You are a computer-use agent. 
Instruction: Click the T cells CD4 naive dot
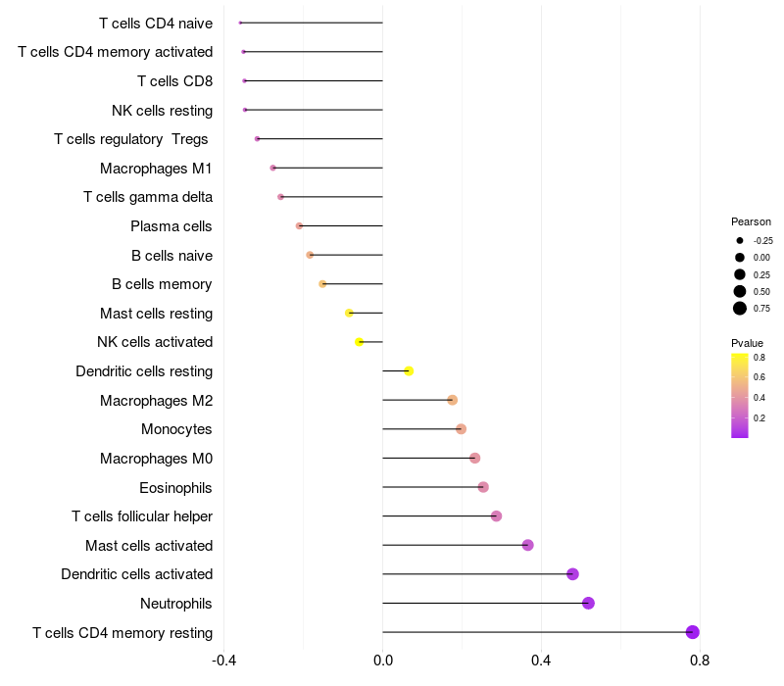(240, 23)
